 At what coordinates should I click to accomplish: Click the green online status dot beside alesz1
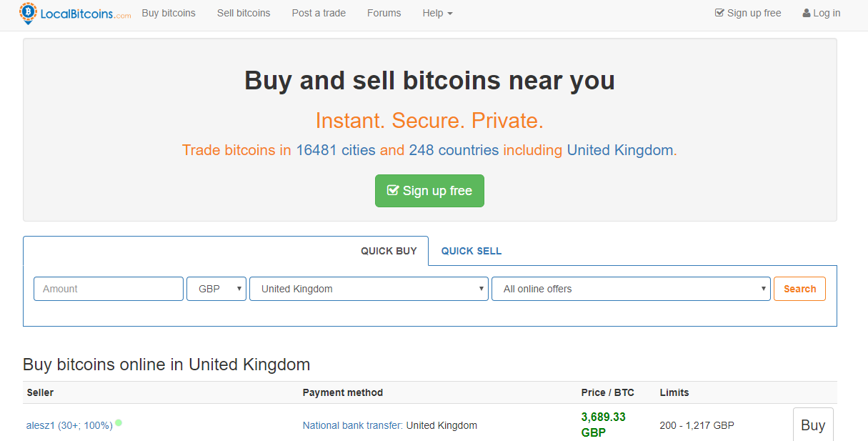click(x=119, y=422)
